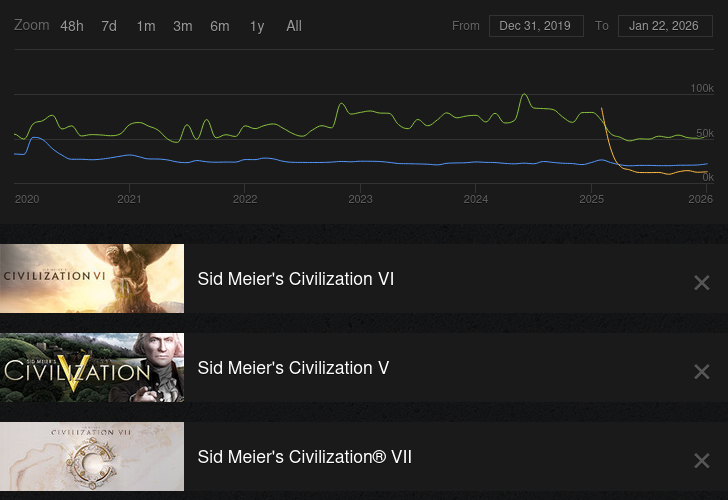Set chart zoom to 1m

point(146,26)
